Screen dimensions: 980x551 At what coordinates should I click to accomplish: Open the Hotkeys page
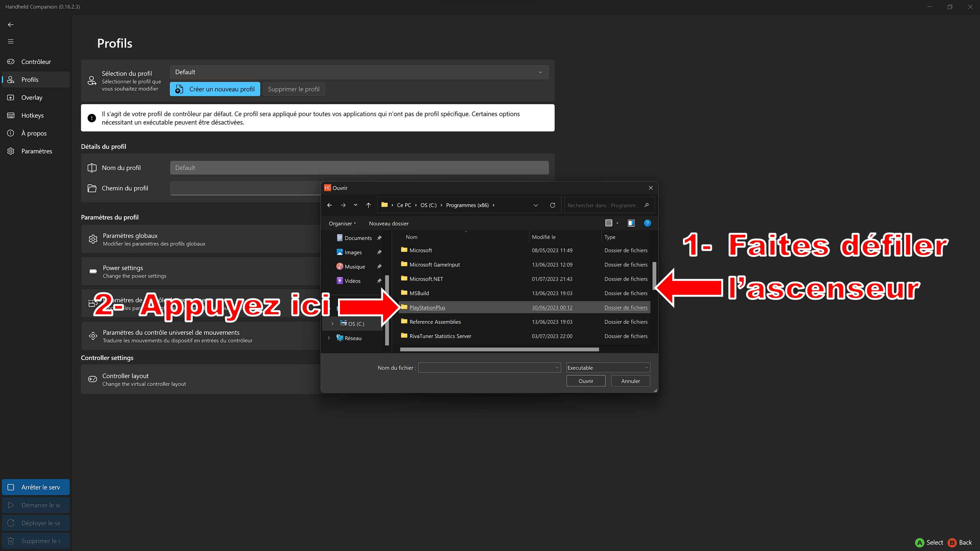(32, 115)
